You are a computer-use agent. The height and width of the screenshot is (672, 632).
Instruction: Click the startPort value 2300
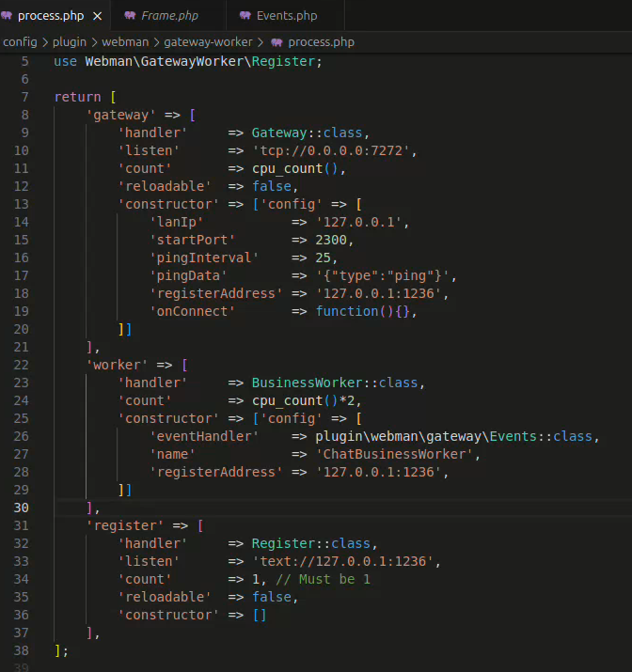pos(331,240)
